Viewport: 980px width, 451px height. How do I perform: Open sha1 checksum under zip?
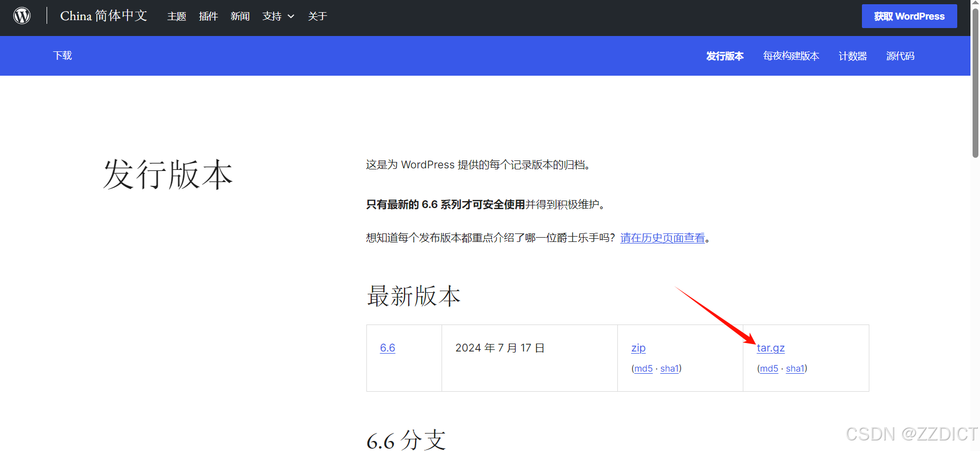pyautogui.click(x=669, y=368)
